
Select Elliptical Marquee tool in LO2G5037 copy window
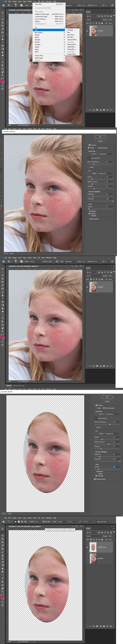click(3, 532)
